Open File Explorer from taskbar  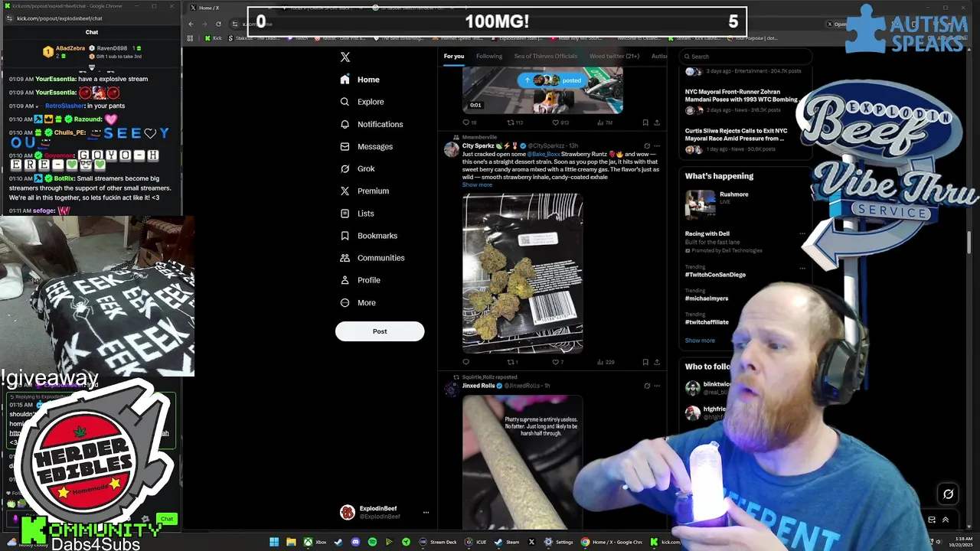pyautogui.click(x=291, y=542)
